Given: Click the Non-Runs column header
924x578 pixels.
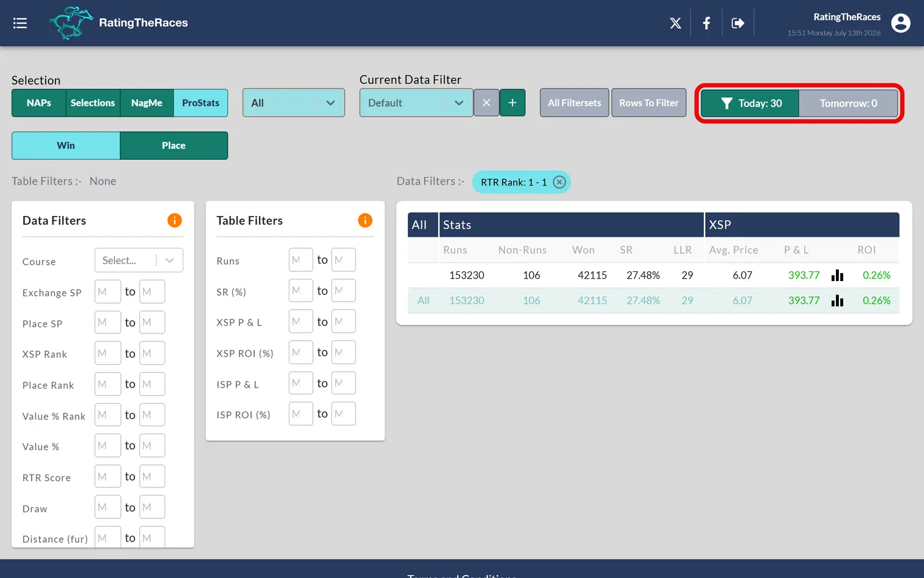Looking at the screenshot, I should point(523,250).
